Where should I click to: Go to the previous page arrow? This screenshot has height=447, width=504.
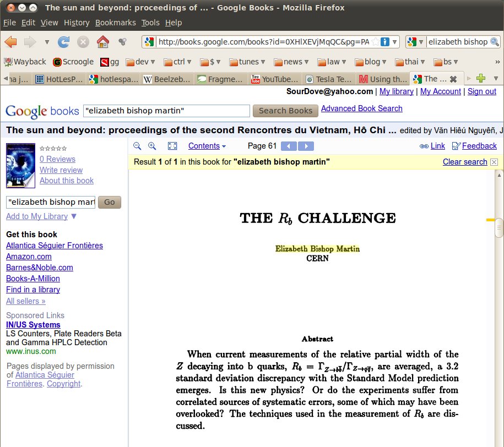pyautogui.click(x=289, y=146)
